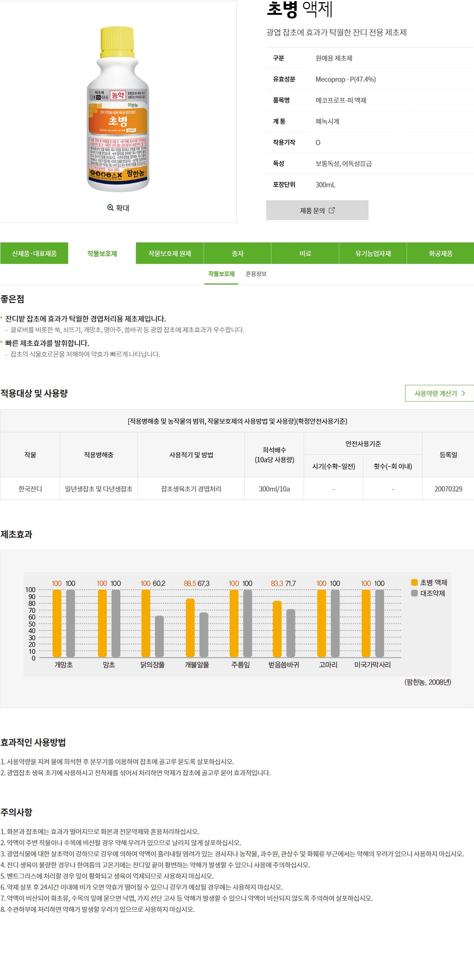This screenshot has height=980, width=474.
Task: Open the 사용약량 계산기 calculator
Action: point(439,393)
